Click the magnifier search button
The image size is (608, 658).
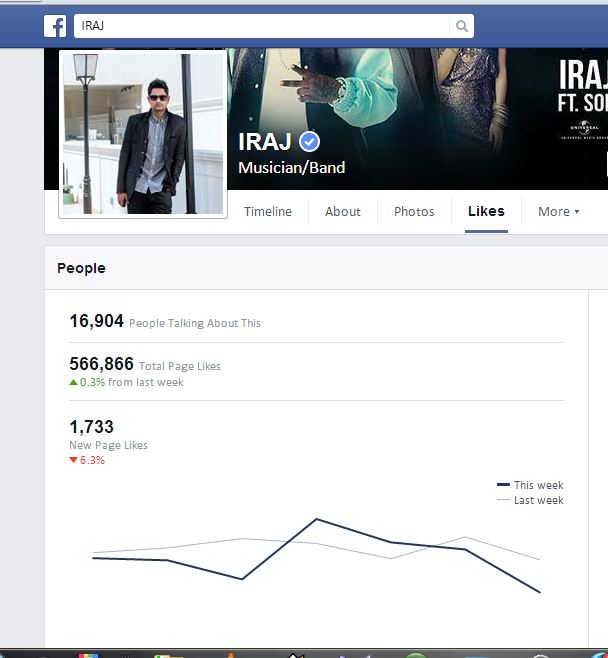462,26
